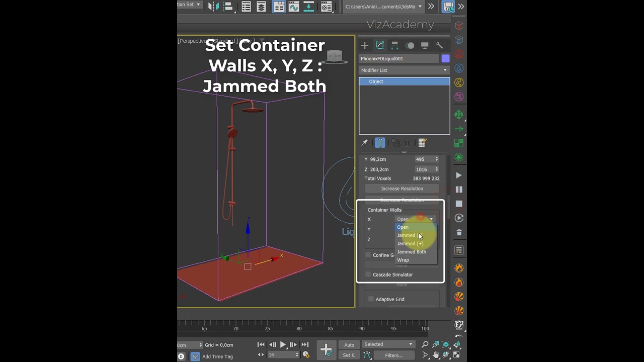Enable the Confine Geometry checkbox
Viewport: 644px width, 362px height.
tap(368, 255)
